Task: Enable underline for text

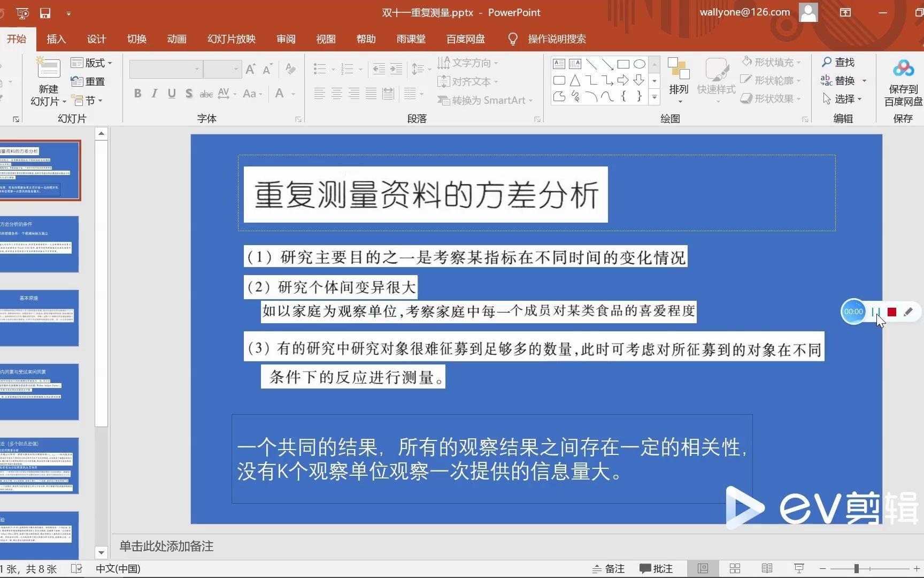Action: pos(171,93)
